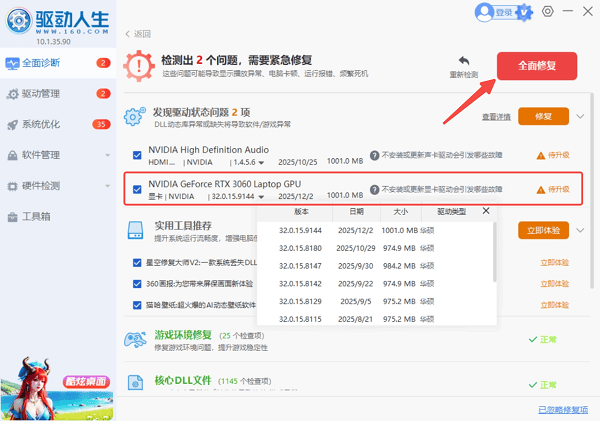Click 待升级 status for RTX 3060
Viewport: 600px width, 421px height.
tap(558, 189)
